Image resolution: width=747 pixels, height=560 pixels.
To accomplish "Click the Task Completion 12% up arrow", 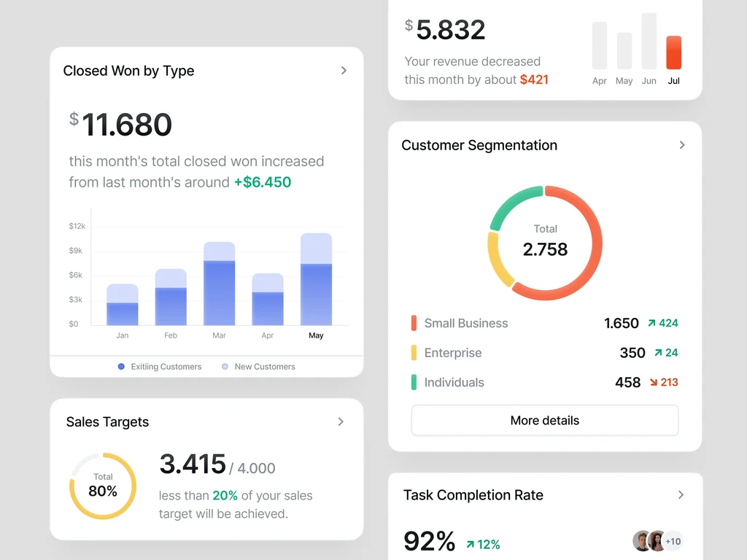I will tap(471, 544).
